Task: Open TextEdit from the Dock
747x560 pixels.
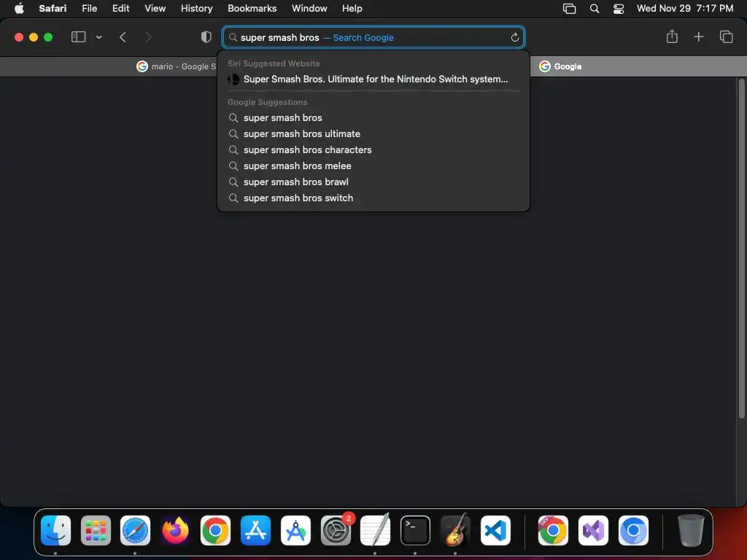Action: (376, 531)
